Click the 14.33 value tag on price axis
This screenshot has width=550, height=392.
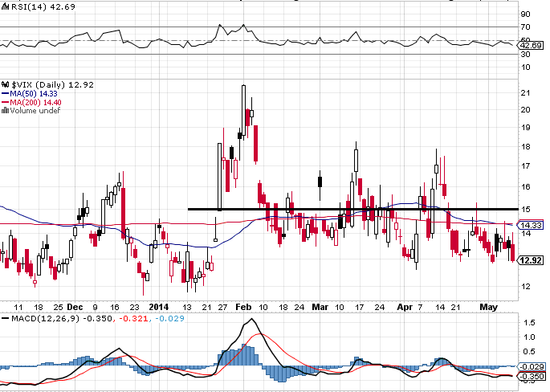click(531, 225)
